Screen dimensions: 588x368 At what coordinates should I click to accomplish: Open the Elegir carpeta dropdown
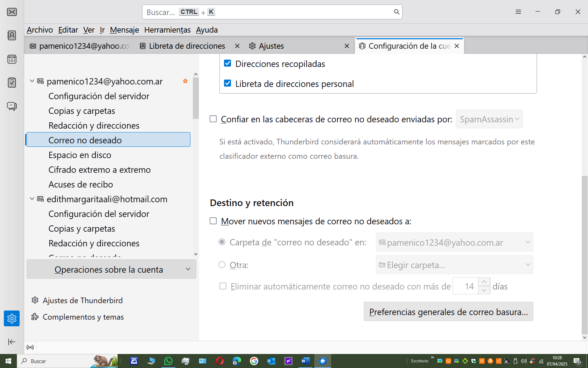tap(454, 265)
